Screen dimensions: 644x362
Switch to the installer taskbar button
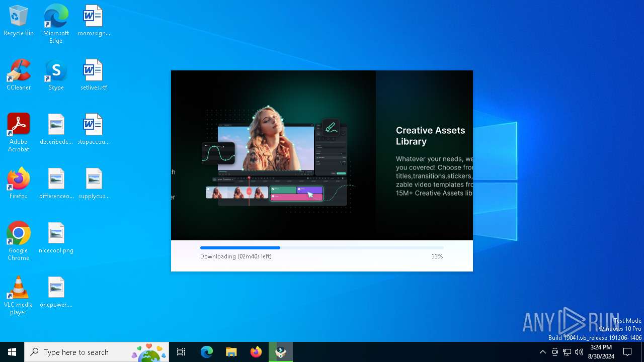point(281,352)
